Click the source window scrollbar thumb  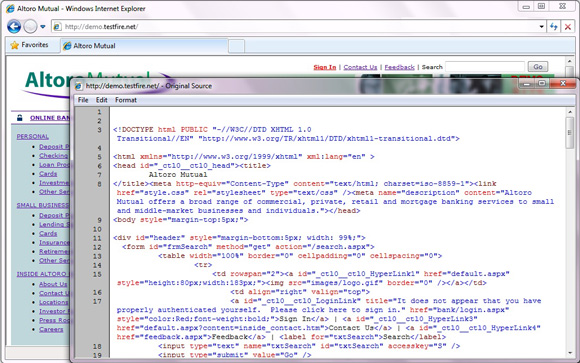click(570, 132)
